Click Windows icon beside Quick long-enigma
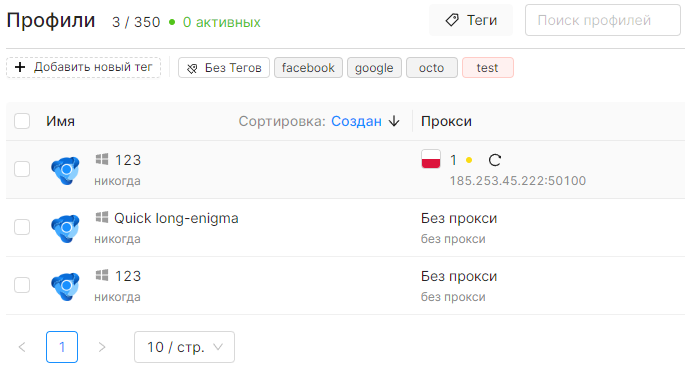This screenshot has width=685, height=379. click(102, 217)
